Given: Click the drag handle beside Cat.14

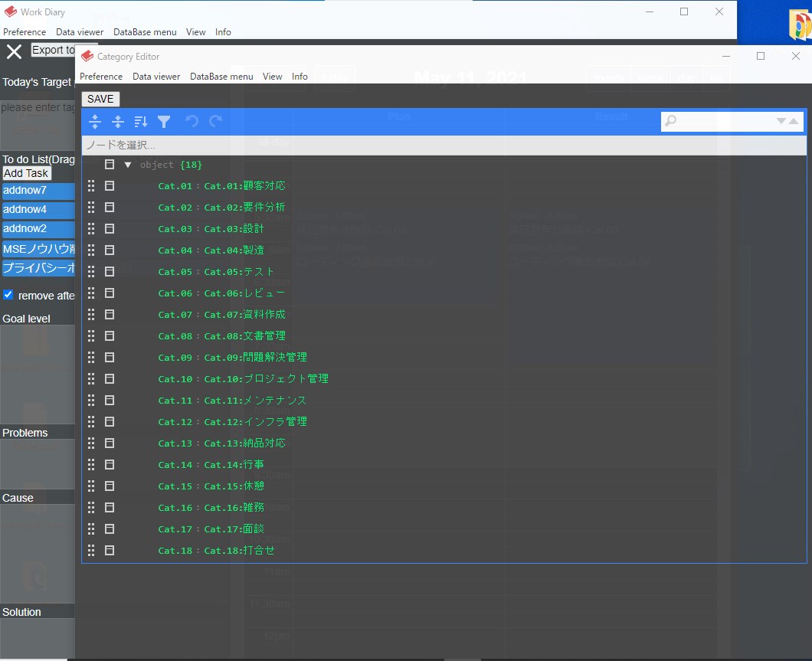Looking at the screenshot, I should click(91, 465).
